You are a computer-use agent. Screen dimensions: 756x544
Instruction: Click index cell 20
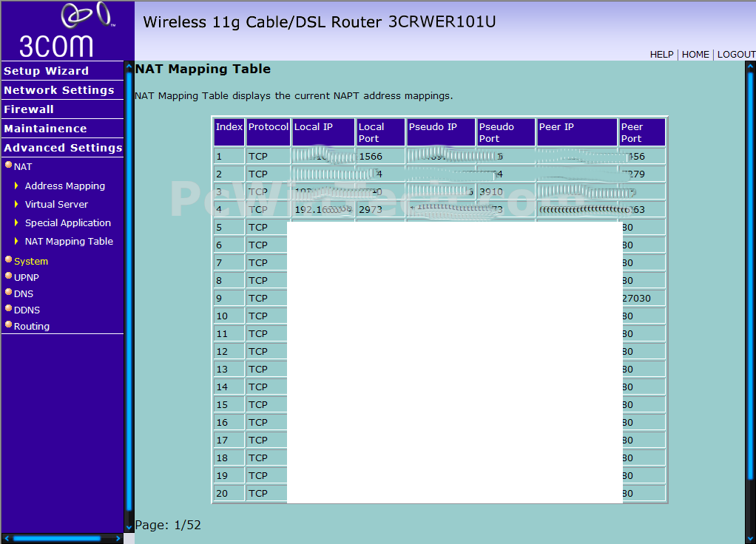coord(229,494)
